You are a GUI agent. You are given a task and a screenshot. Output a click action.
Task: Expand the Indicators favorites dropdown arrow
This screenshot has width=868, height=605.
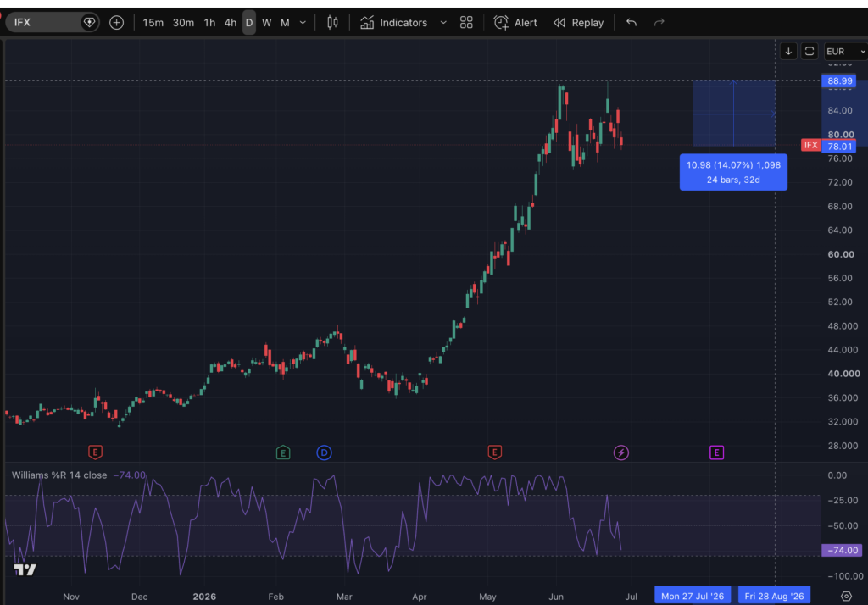coord(443,23)
